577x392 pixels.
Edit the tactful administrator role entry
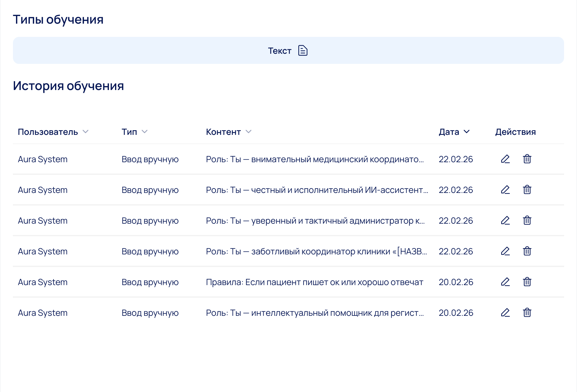click(x=505, y=221)
